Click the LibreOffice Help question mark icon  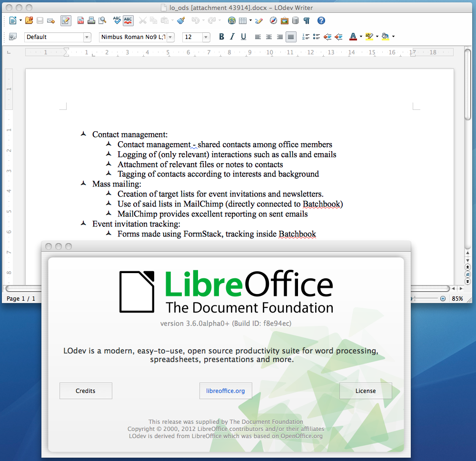[321, 20]
